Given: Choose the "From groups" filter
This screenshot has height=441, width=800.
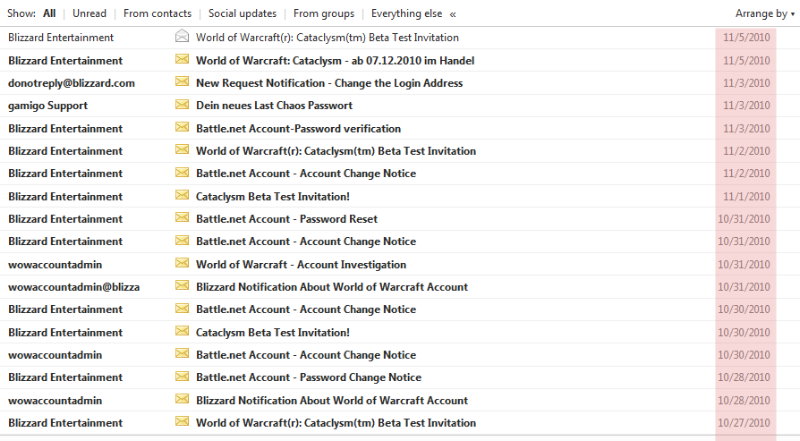Looking at the screenshot, I should 323,13.
